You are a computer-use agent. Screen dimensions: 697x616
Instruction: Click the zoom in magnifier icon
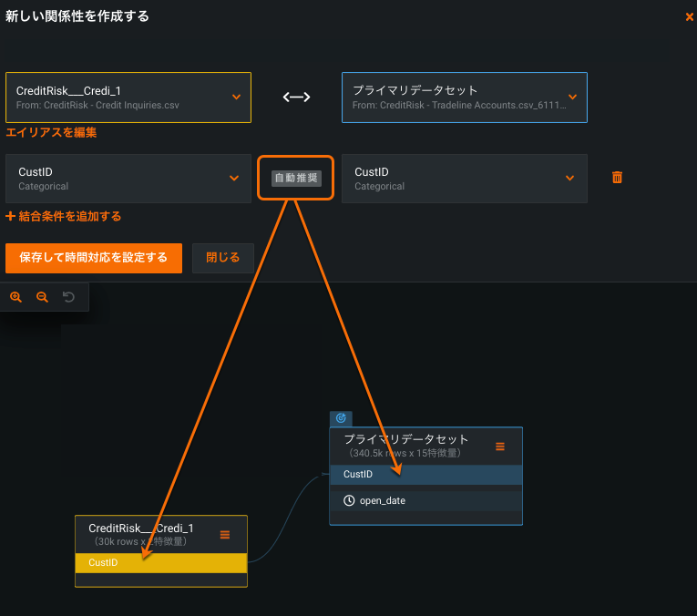tap(15, 297)
